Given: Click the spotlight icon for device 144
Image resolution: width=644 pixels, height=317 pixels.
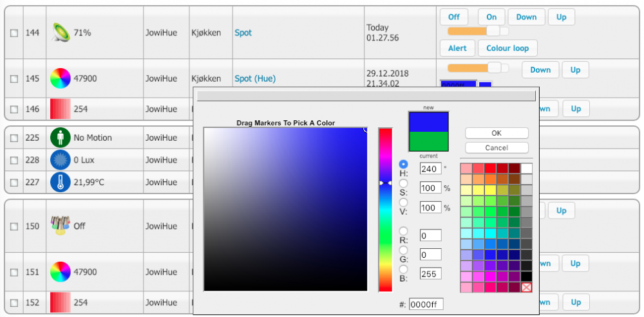Looking at the screenshot, I should 60,32.
